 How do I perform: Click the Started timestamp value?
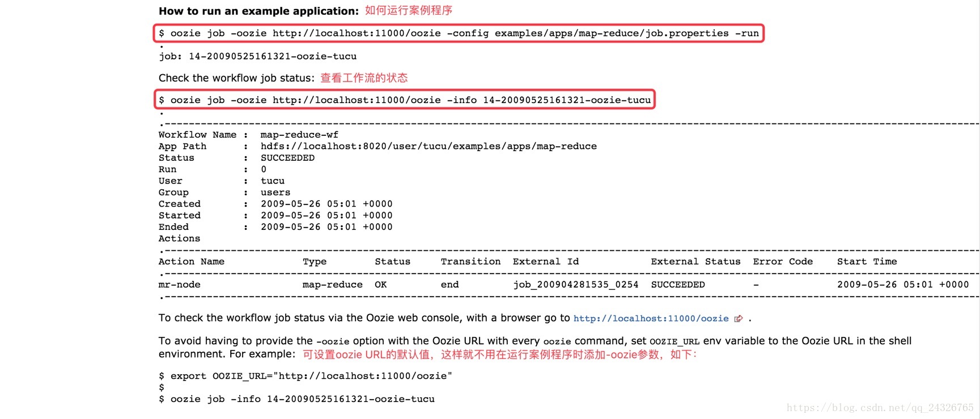click(x=326, y=216)
